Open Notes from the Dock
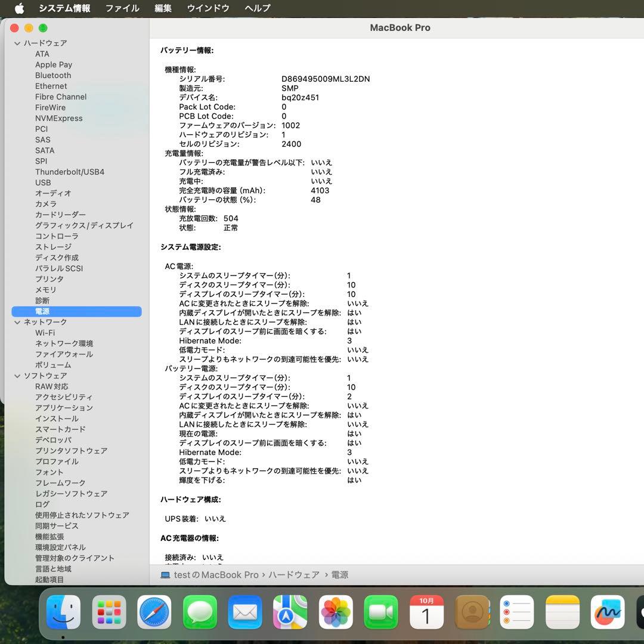Screen dimensions: 644x644 click(x=562, y=612)
